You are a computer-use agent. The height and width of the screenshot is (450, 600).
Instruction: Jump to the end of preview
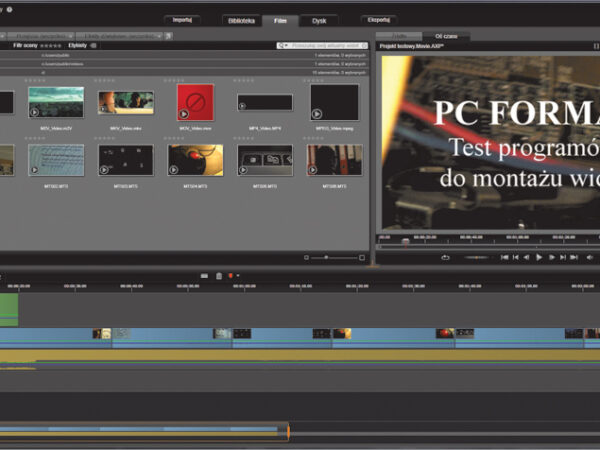(575, 257)
